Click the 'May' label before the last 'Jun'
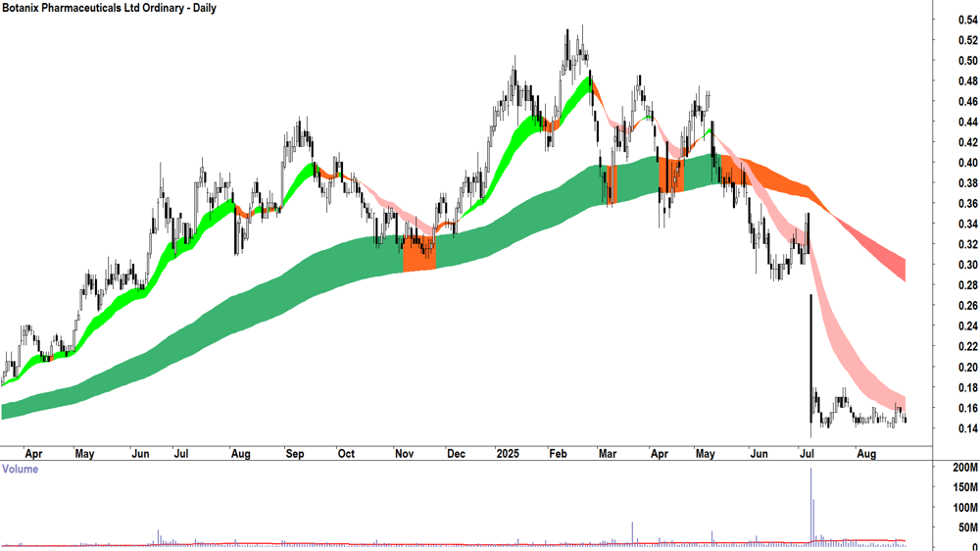The height and width of the screenshot is (551, 980). [x=705, y=454]
